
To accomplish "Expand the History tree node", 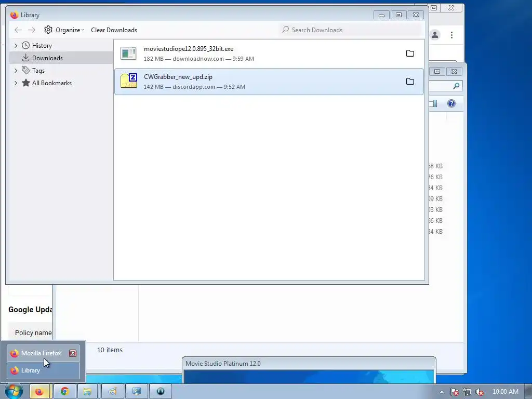I will 16,46.
